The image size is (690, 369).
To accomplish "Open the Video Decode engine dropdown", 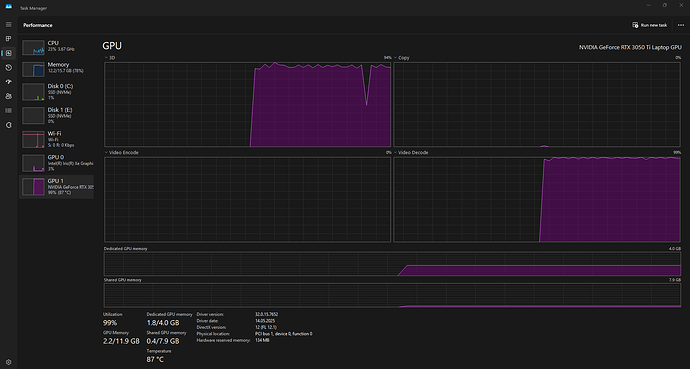I will (411, 153).
